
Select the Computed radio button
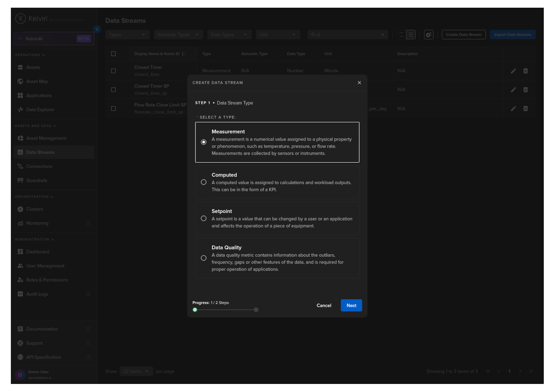pyautogui.click(x=204, y=182)
